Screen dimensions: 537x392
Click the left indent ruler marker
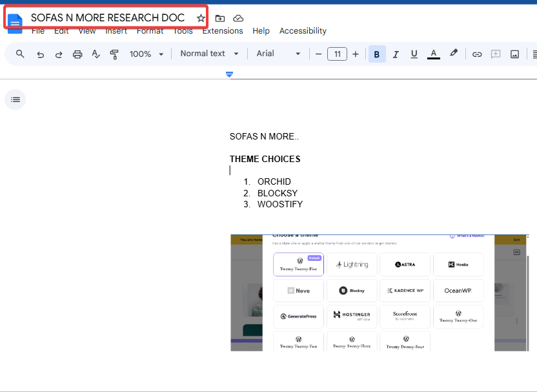click(230, 74)
